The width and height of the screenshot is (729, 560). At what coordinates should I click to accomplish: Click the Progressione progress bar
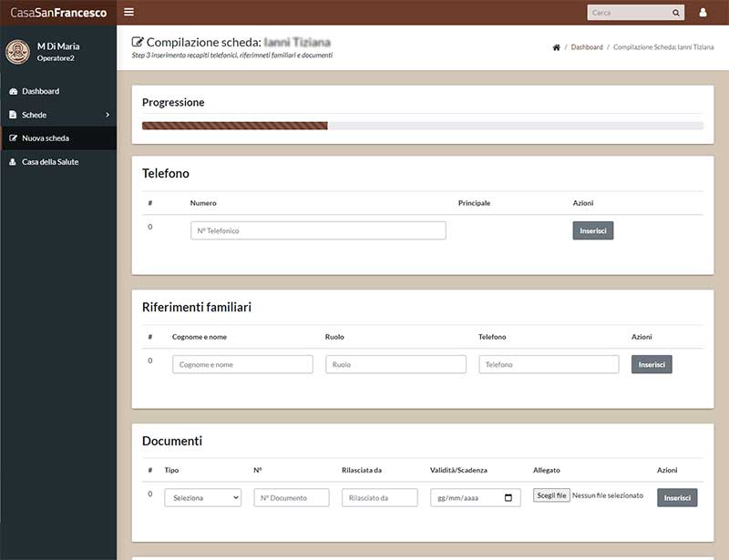423,126
